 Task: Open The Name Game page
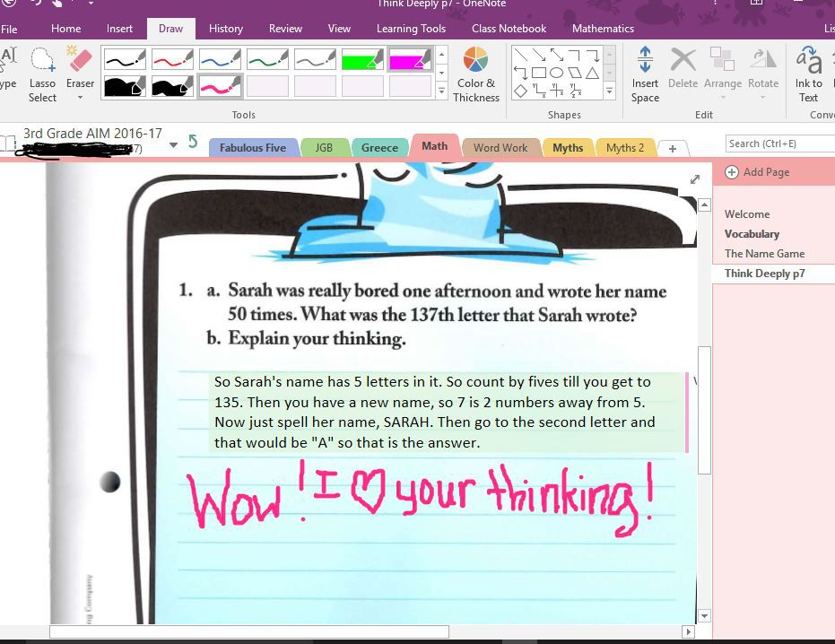(764, 254)
